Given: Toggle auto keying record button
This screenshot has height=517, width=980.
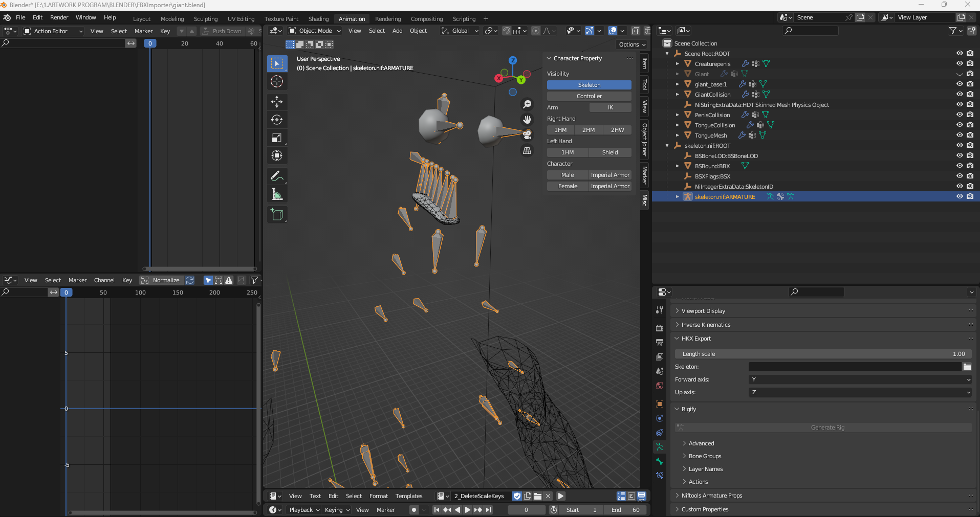Looking at the screenshot, I should click(x=414, y=510).
